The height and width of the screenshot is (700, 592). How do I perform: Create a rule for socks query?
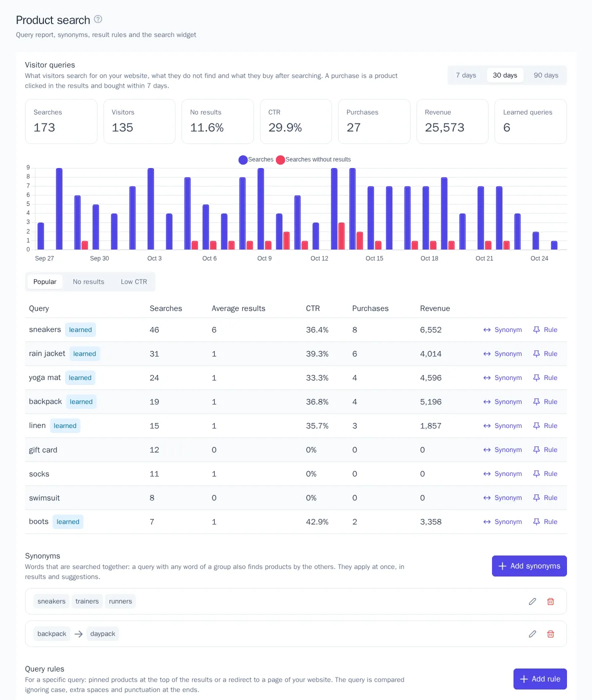(545, 474)
